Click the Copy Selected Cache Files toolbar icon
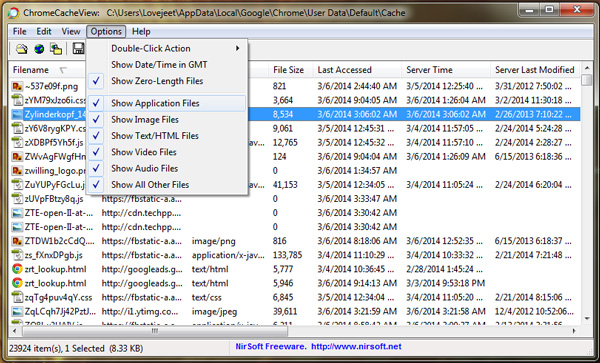Viewport: 600px width, 363px height. pyautogui.click(x=56, y=49)
